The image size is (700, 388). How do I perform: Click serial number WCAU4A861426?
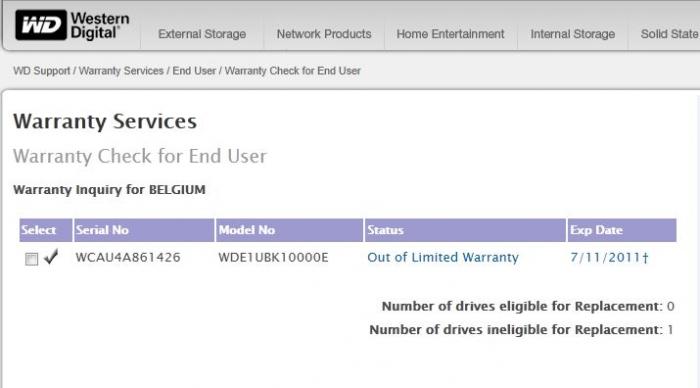point(128,258)
